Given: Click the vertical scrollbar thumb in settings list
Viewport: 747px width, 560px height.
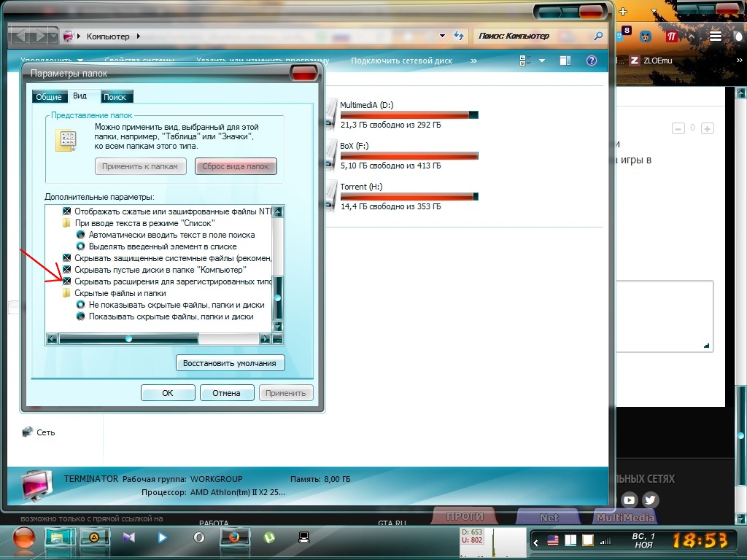Looking at the screenshot, I should pos(278,297).
